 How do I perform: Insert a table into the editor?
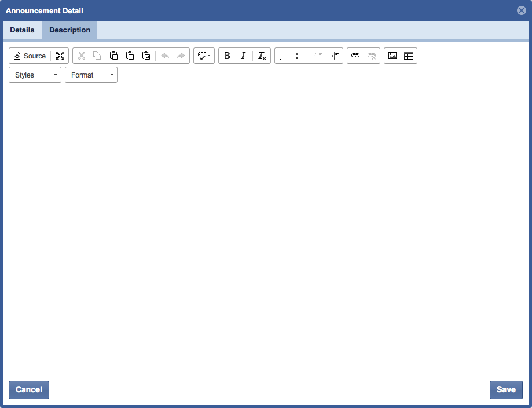tap(409, 56)
